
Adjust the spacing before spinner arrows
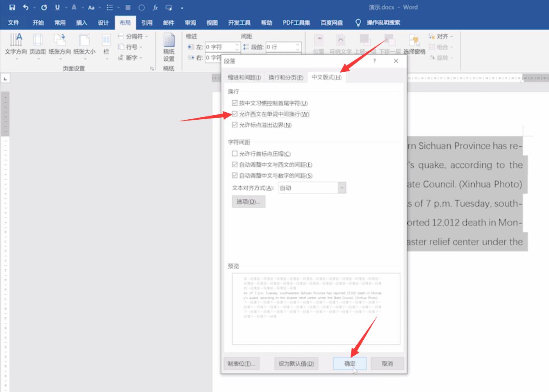click(x=298, y=47)
